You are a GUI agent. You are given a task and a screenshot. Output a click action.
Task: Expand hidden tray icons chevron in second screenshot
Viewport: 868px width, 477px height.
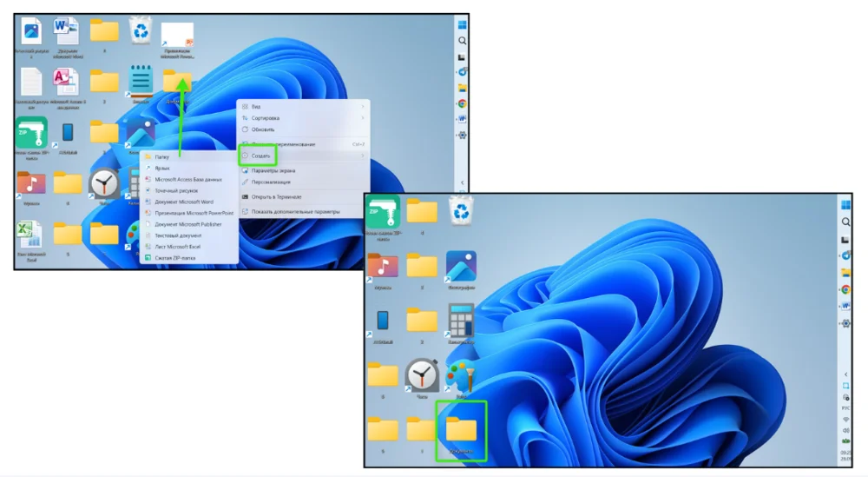[x=845, y=374]
